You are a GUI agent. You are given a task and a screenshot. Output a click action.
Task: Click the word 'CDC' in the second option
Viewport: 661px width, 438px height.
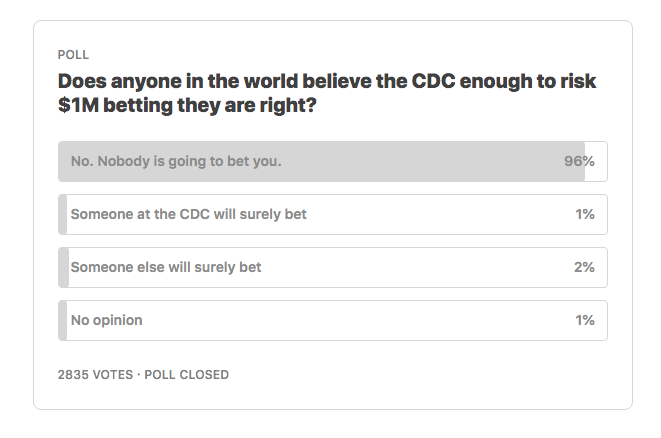[x=194, y=214]
